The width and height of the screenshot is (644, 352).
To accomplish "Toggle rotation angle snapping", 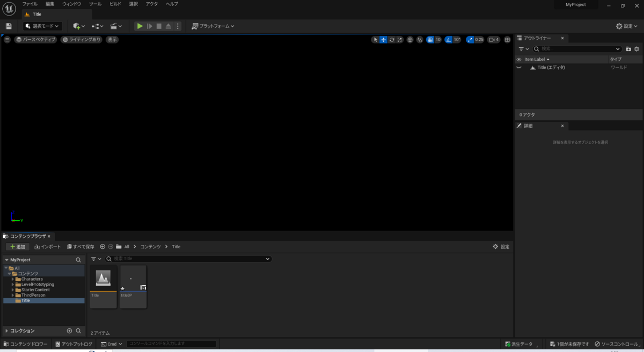I will 449,40.
